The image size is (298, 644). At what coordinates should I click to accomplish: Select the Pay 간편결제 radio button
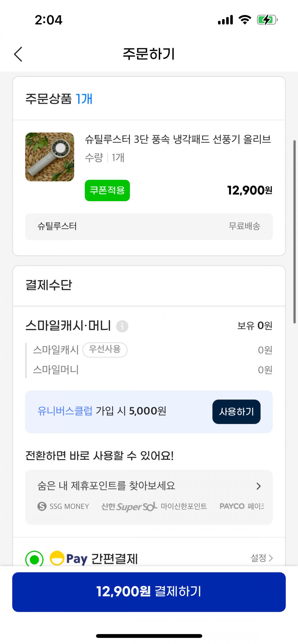click(34, 559)
